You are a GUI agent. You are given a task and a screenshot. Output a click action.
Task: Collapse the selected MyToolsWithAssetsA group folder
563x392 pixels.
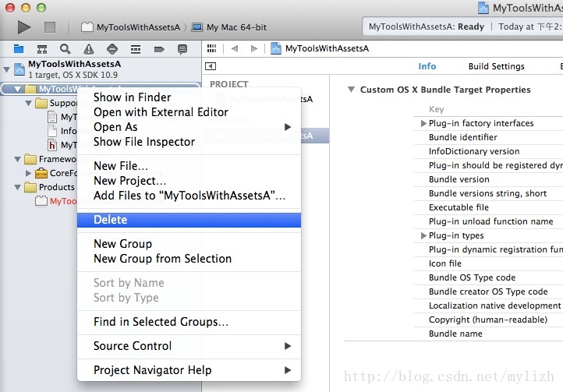[x=17, y=89]
